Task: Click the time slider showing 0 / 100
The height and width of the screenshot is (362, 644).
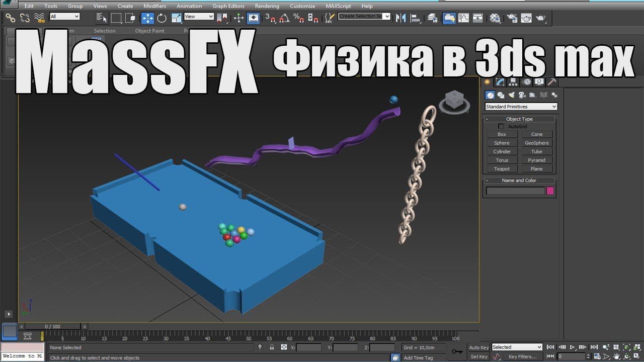Action: click(x=52, y=326)
